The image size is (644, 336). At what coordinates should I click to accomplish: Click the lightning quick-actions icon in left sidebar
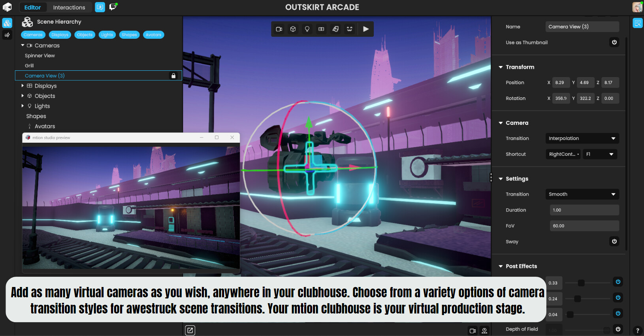[7, 35]
